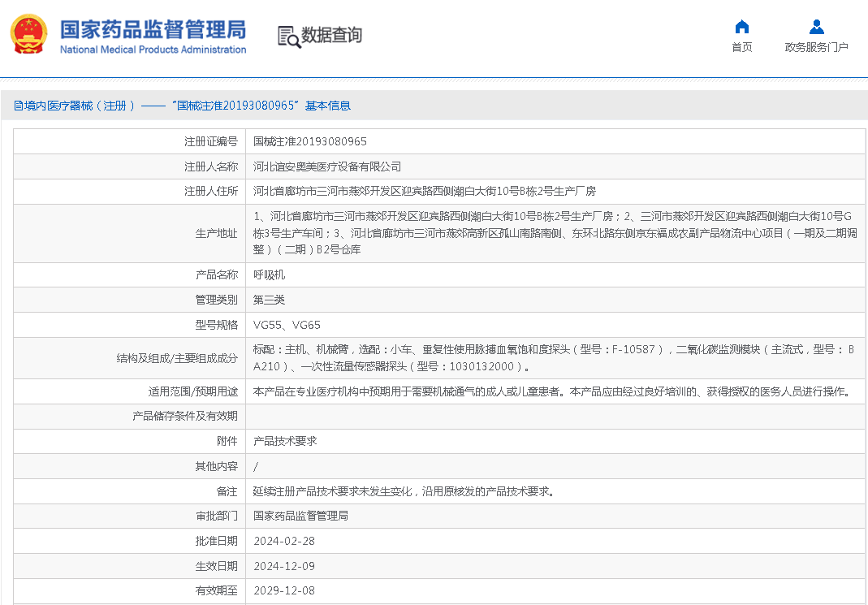Click the effective date 2024-12-09
The width and height of the screenshot is (868, 605).
click(283, 566)
